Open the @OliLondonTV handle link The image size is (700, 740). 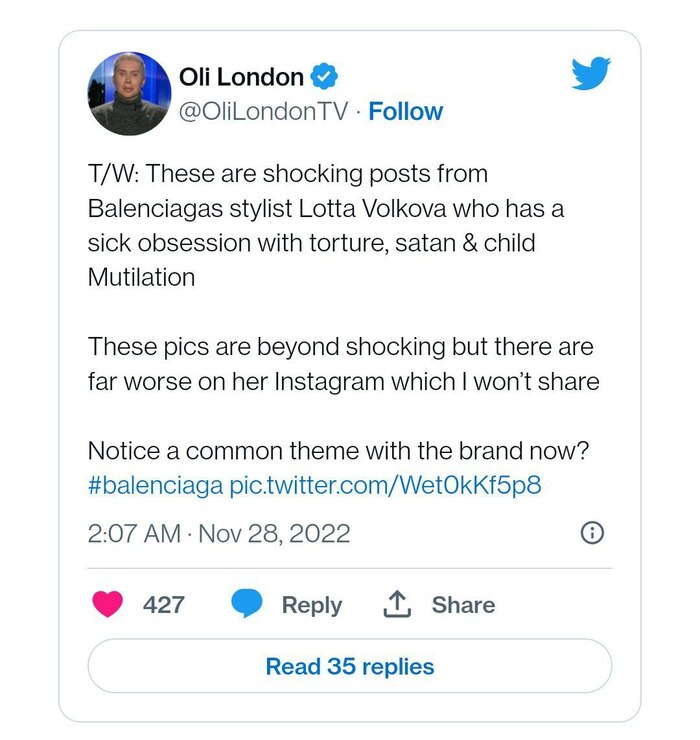(262, 111)
